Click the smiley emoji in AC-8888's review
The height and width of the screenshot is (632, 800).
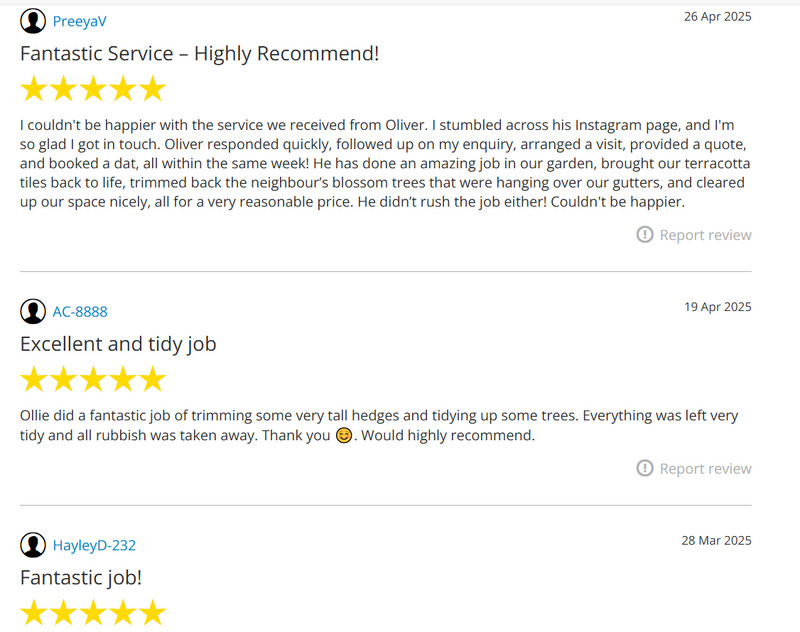coord(344,436)
